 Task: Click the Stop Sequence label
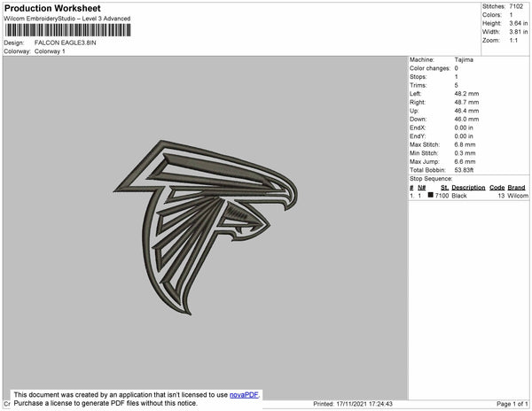431,179
